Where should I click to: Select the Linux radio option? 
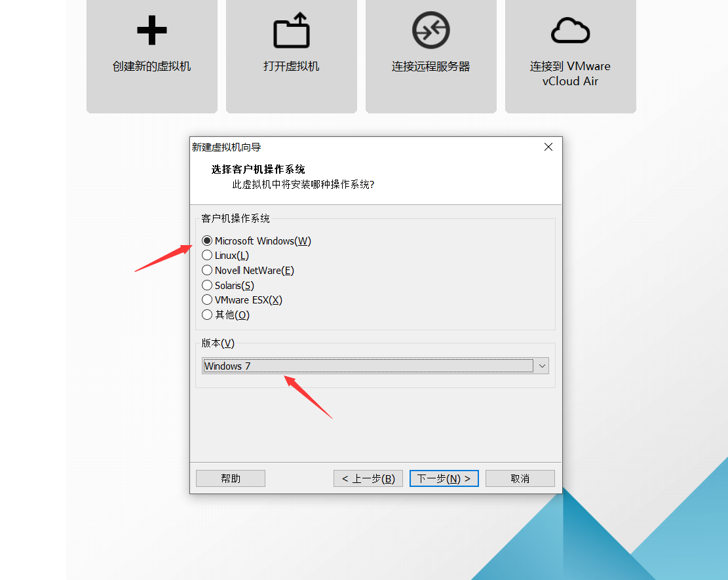tap(207, 256)
